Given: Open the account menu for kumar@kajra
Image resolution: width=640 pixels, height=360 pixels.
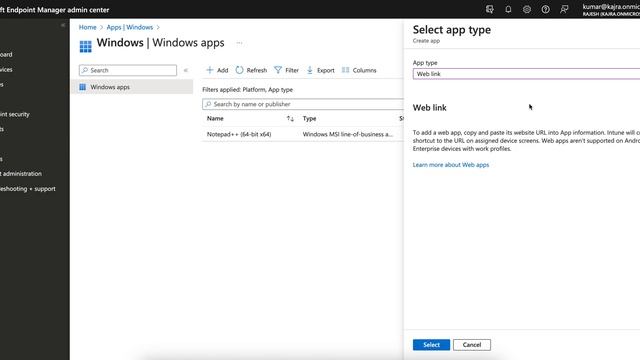Looking at the screenshot, I should (611, 9).
